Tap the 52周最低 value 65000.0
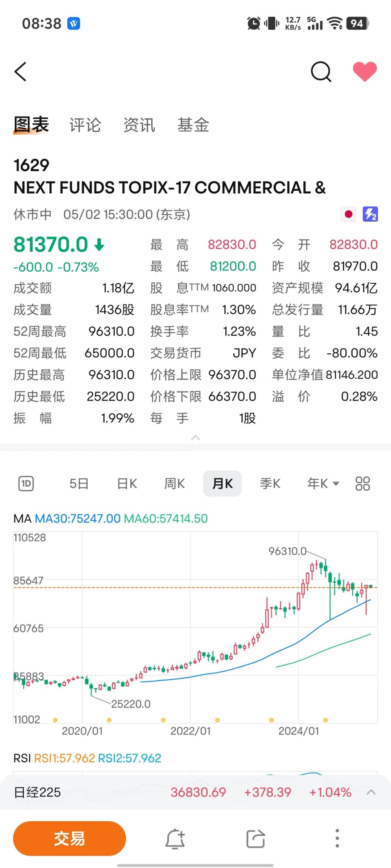This screenshot has width=391, height=868. point(110,353)
